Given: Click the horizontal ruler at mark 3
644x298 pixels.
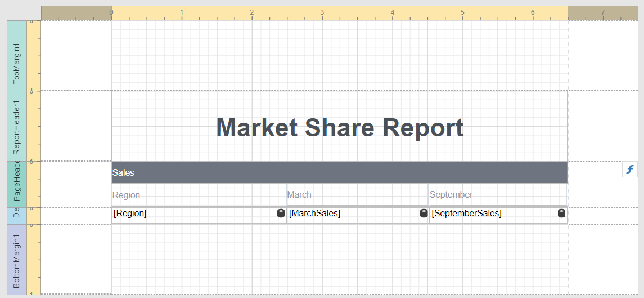Looking at the screenshot, I should tap(322, 13).
